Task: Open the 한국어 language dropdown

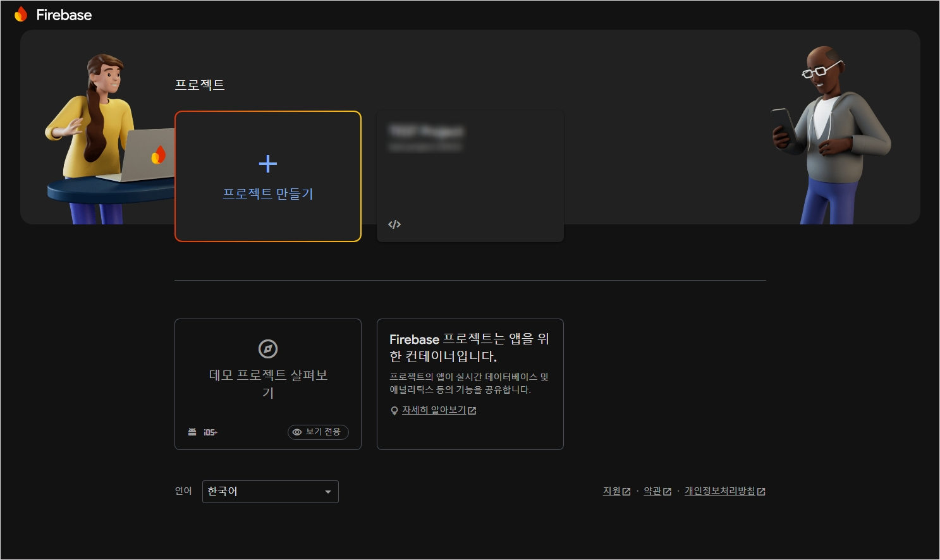Action: click(271, 492)
